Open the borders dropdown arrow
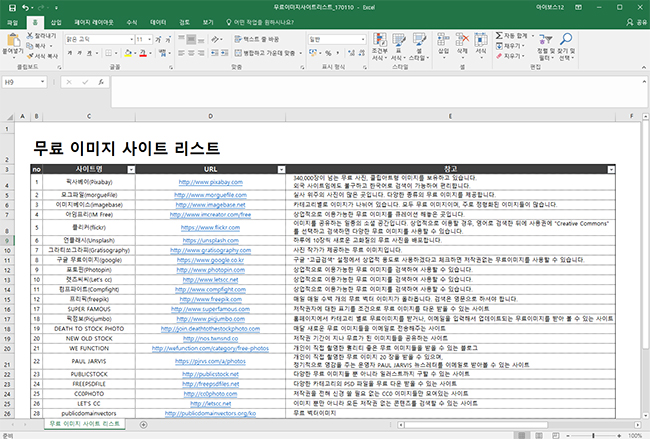 (116, 53)
